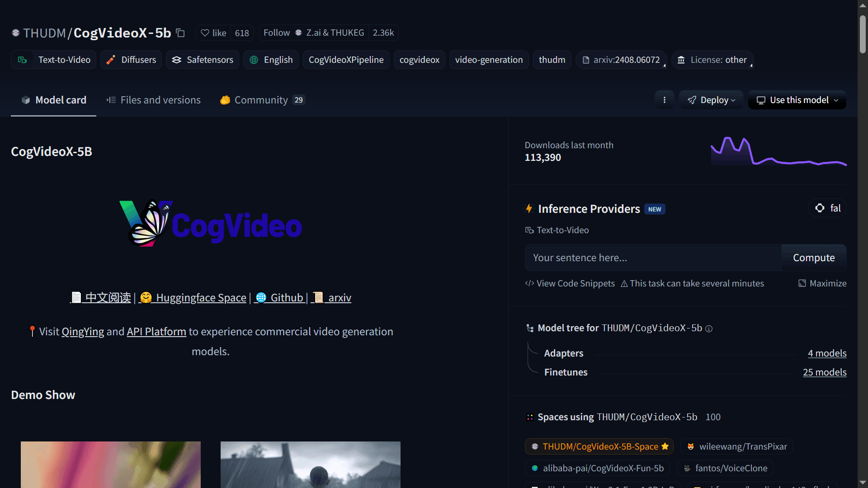868x488 pixels.
Task: Open the 25 models Finetunes link
Action: [825, 372]
